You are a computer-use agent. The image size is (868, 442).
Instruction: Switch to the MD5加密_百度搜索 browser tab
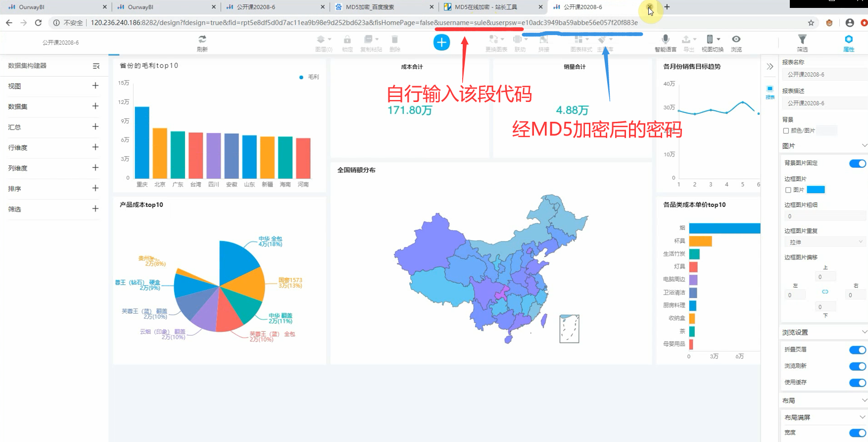point(376,7)
